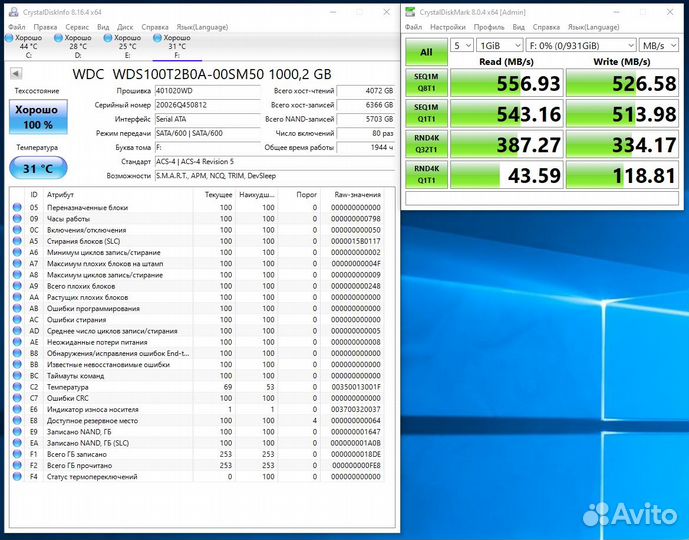Click status circle for F1 Всего ГБ записано
Screen dimensions: 689x540
[x=17, y=454]
